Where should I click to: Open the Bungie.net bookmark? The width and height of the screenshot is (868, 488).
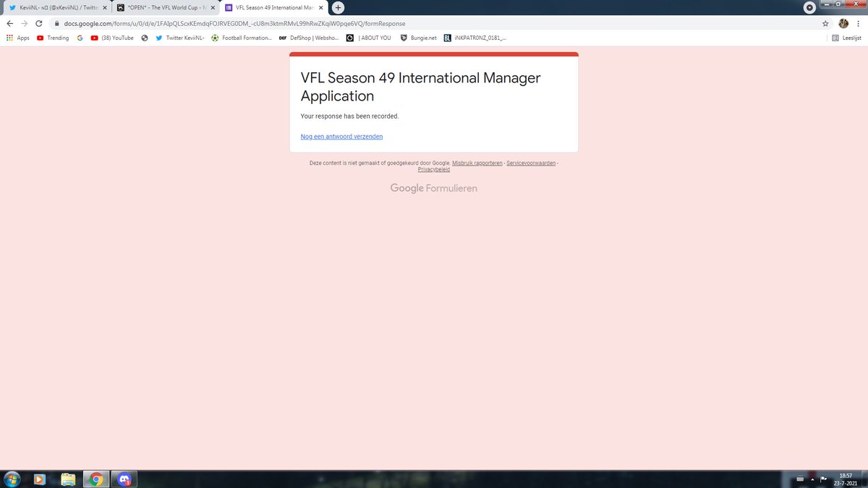coord(420,38)
